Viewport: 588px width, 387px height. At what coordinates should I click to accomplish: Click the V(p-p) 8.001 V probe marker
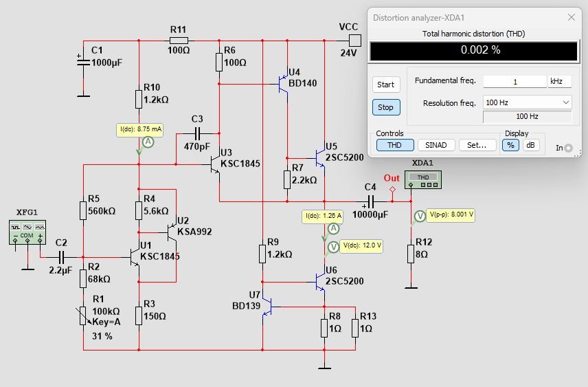point(420,217)
